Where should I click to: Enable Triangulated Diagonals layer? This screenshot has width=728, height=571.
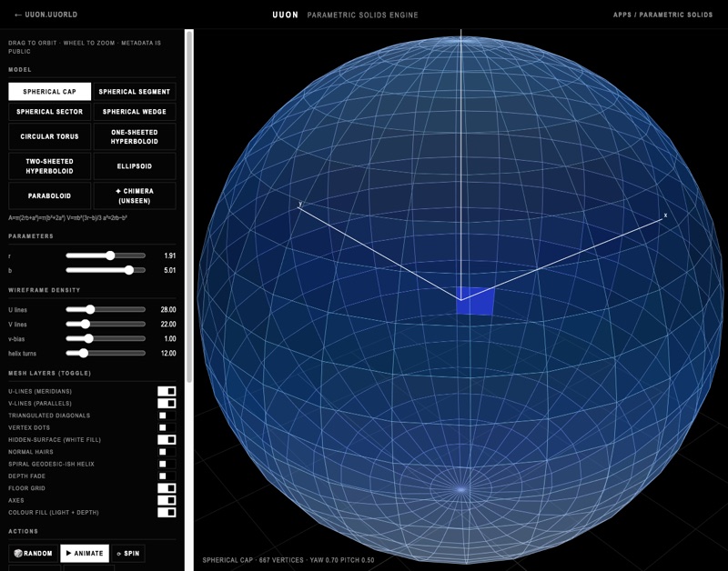pos(167,416)
